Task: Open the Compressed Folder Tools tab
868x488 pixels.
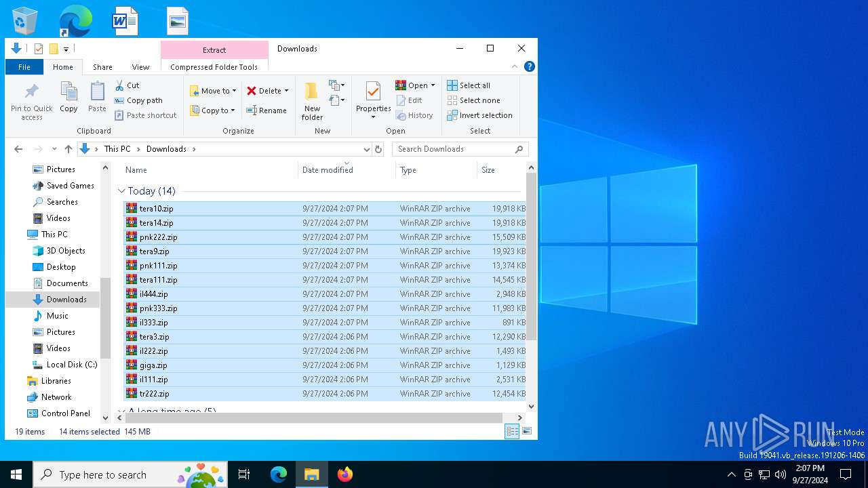Action: 214,67
